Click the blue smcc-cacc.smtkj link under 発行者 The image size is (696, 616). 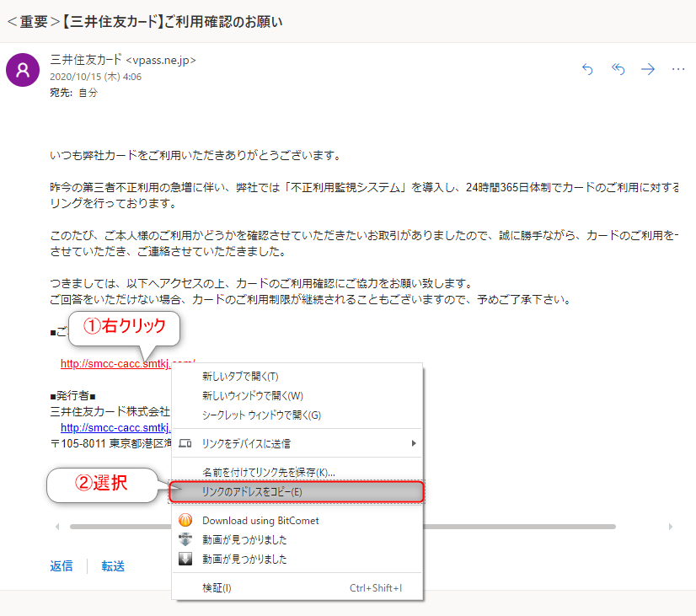115,428
